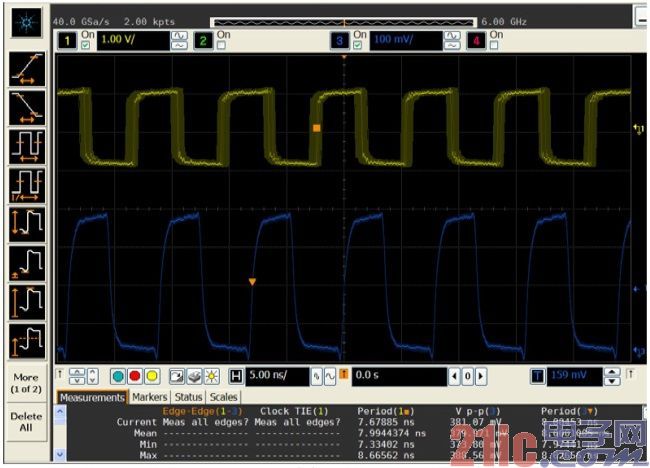Screen dimensions: 650x468
Task: Click the yellow Single acquisition button
Action: (152, 376)
